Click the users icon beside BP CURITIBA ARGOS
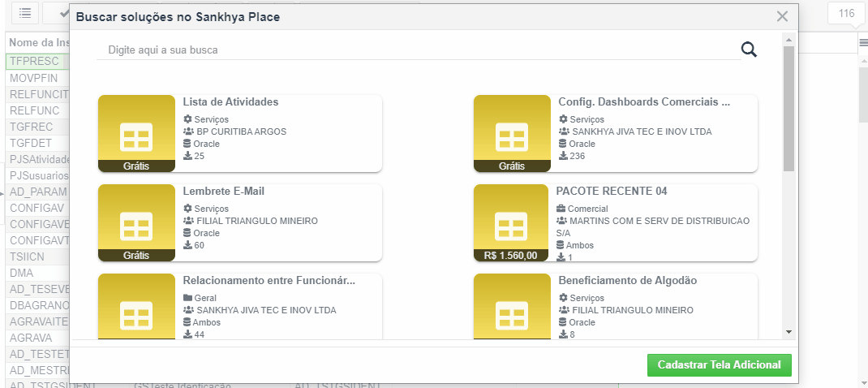This screenshot has width=868, height=388. [188, 131]
